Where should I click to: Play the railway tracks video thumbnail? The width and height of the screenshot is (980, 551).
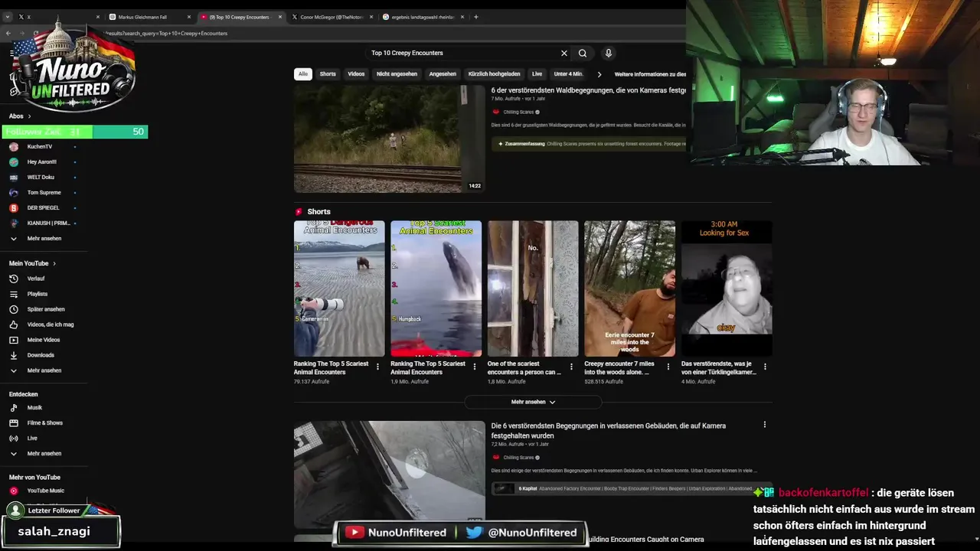tap(389, 139)
